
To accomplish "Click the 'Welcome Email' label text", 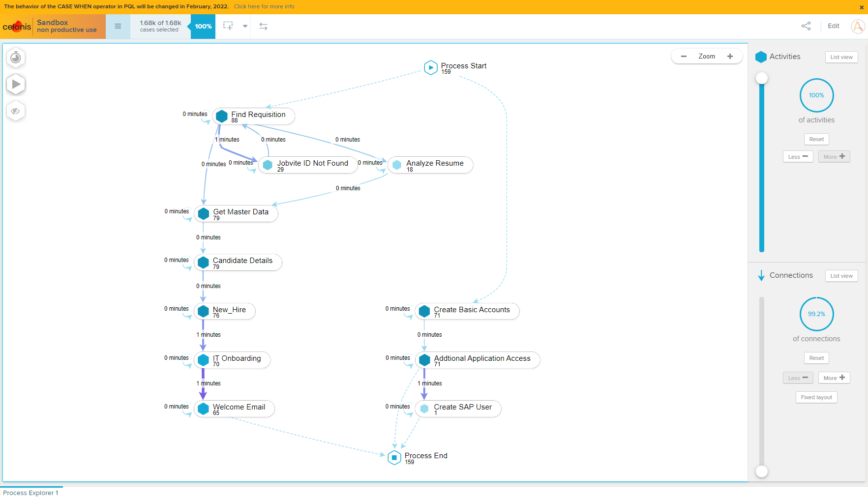I will click(239, 407).
